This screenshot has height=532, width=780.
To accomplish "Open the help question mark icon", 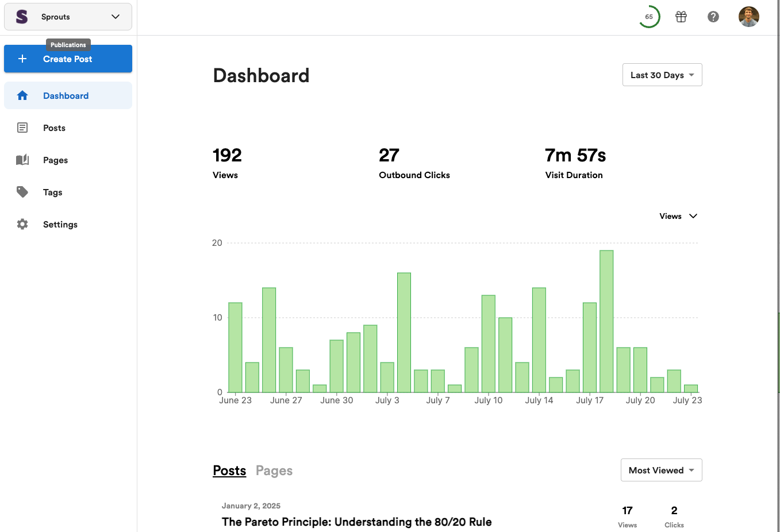I will tap(713, 17).
